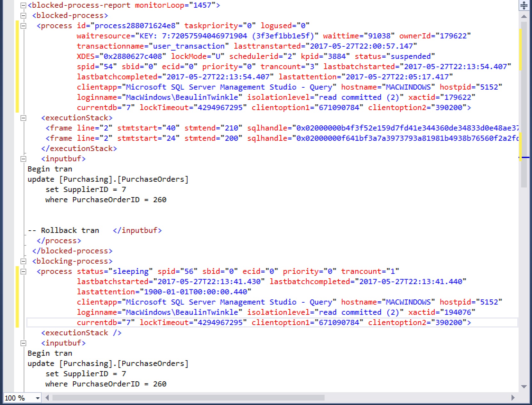Click the second "Begin tran" line
The width and height of the screenshot is (532, 405).
50,353
